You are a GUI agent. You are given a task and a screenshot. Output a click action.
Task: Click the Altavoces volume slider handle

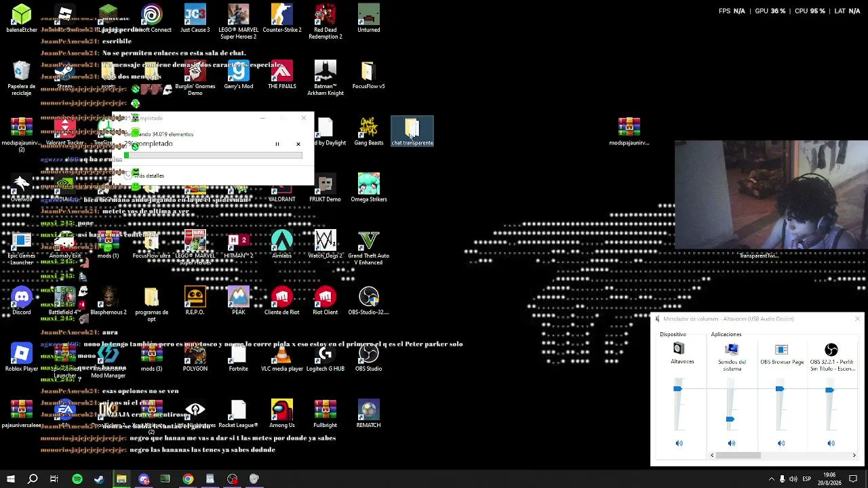[x=677, y=388]
